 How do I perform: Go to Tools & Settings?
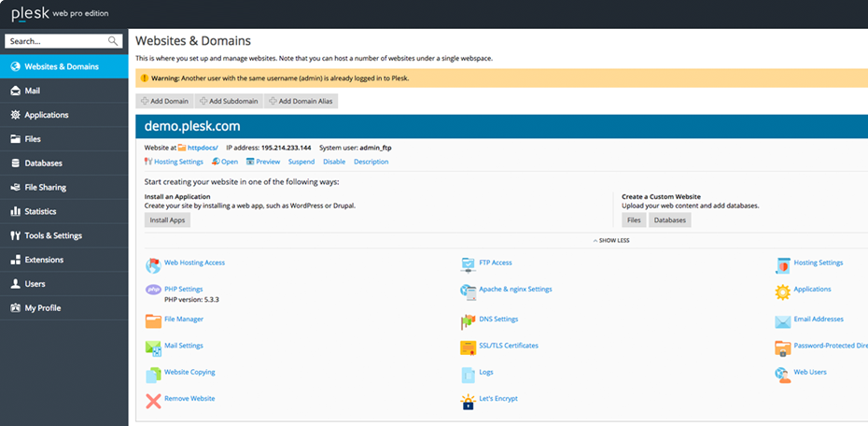[52, 235]
